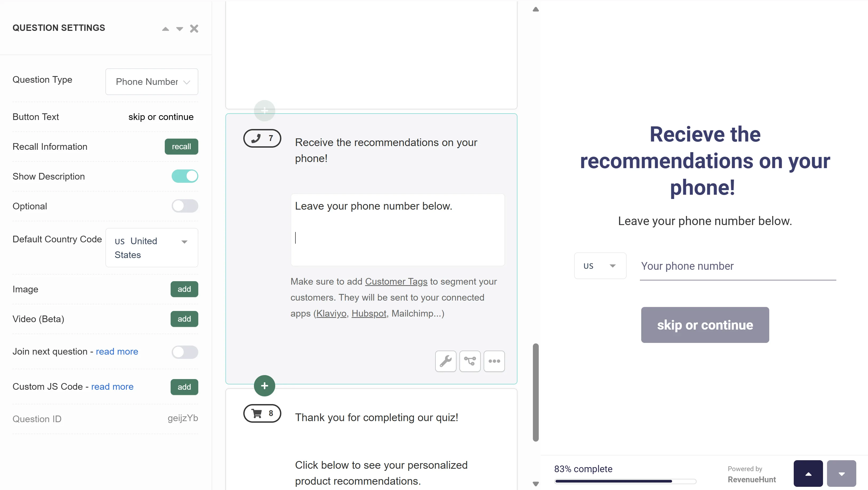Viewport: 868px width, 490px height.
Task: Move question up in Question Settings header
Action: 166,29
